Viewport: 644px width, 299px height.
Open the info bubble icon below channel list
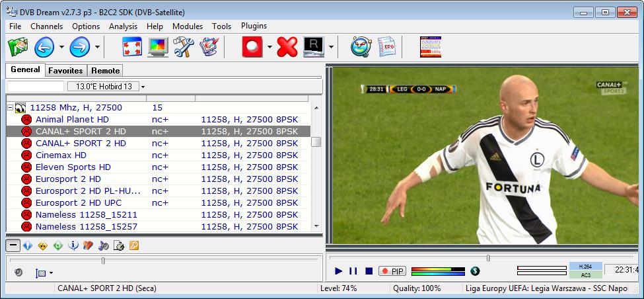click(73, 246)
